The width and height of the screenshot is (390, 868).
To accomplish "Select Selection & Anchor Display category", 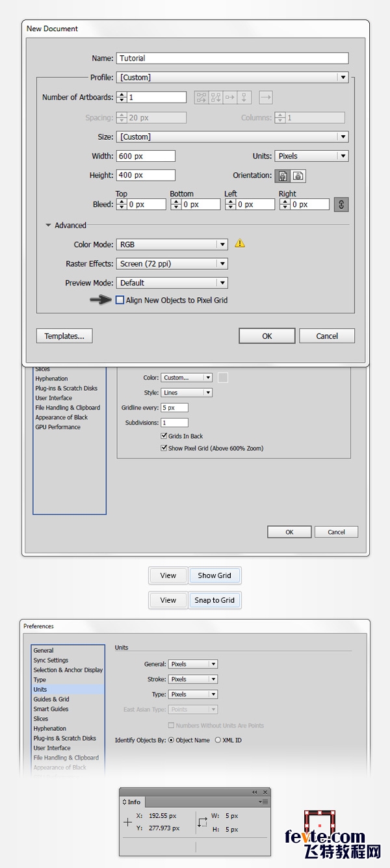I will tap(68, 670).
